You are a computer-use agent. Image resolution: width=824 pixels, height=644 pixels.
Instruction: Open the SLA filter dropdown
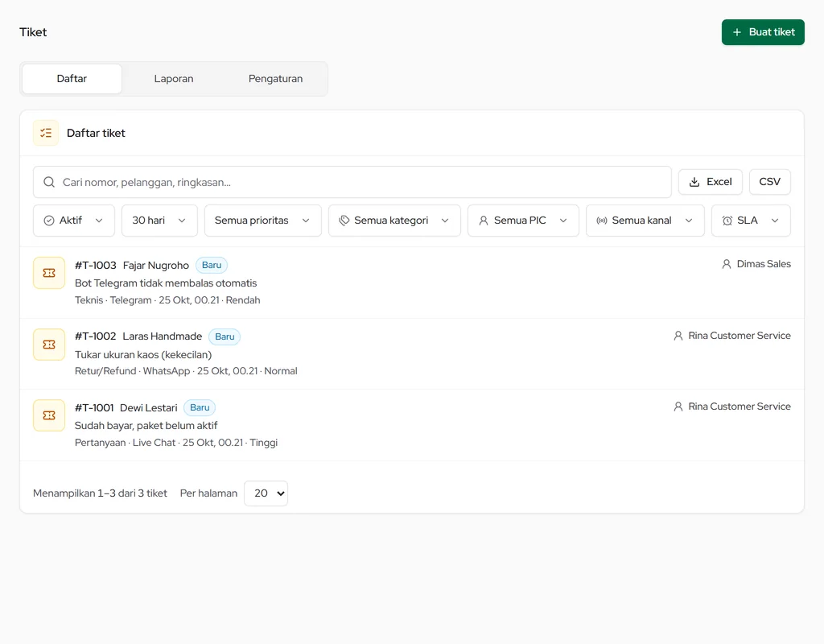click(751, 221)
